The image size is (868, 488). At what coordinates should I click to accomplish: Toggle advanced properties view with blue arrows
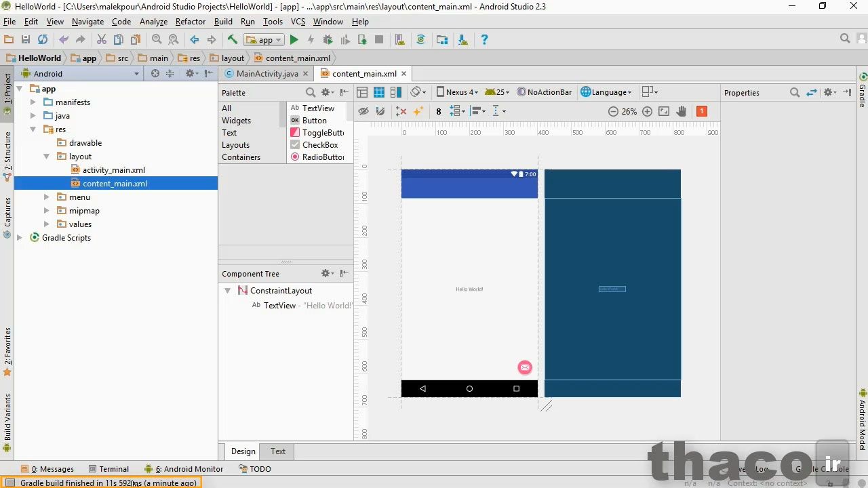tap(812, 93)
